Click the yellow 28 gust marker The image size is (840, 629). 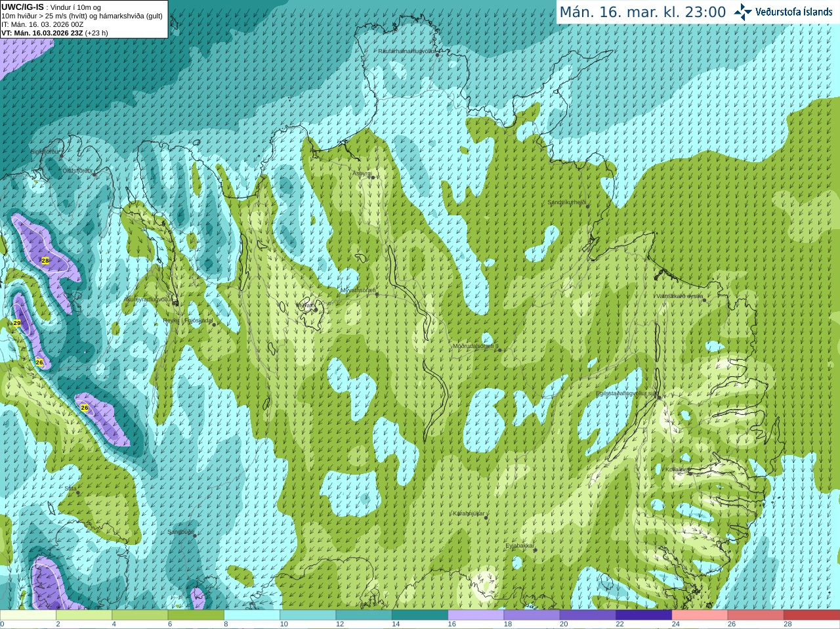[45, 261]
